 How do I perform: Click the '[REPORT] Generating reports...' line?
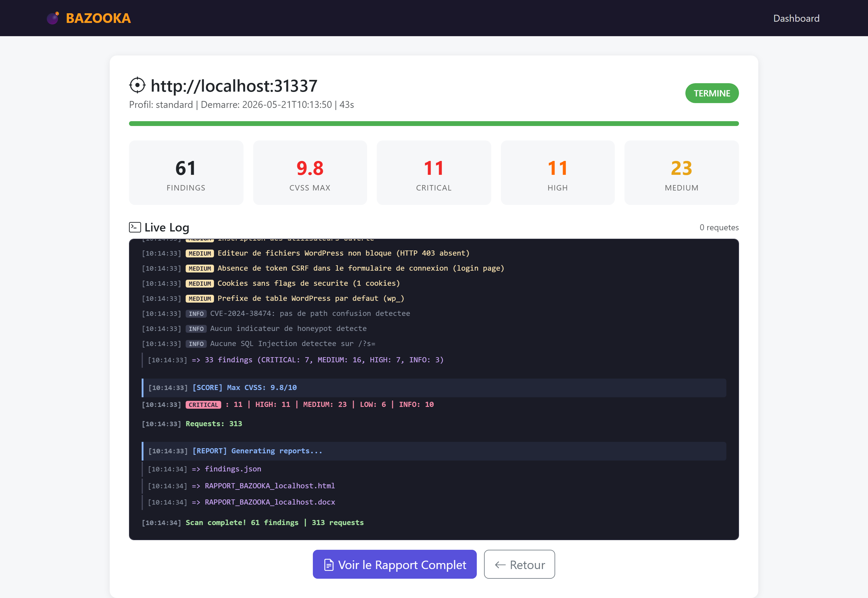coord(434,451)
